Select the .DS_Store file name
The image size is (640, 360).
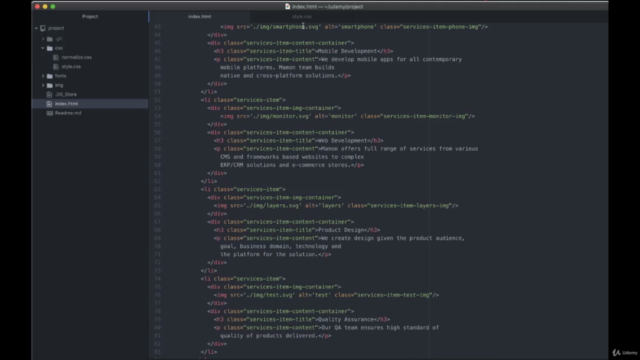66,94
